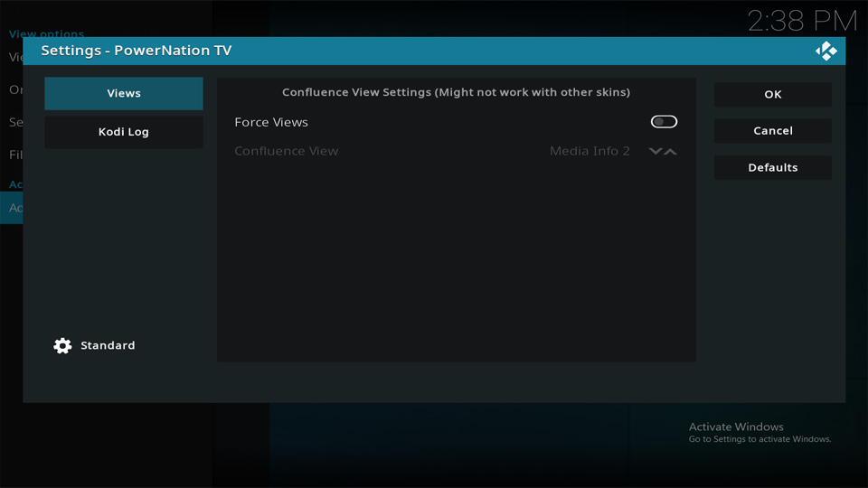Change the Standard settings level

(x=94, y=345)
